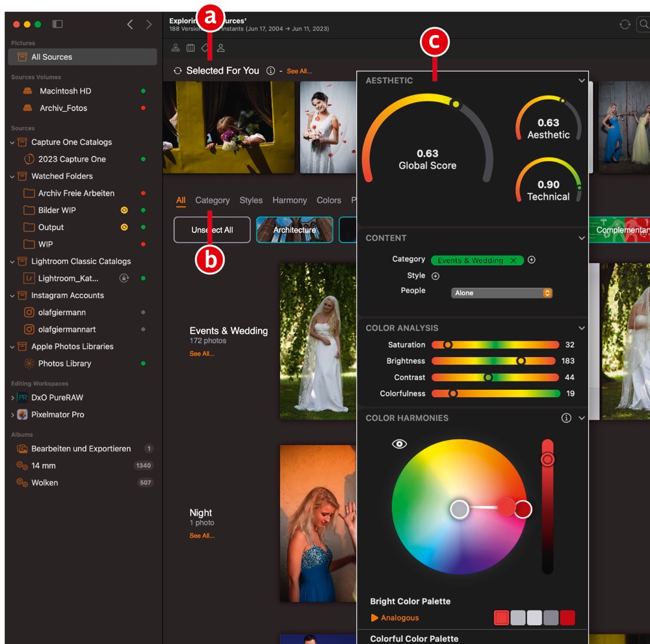Image resolution: width=650 pixels, height=644 pixels.
Task: Toggle the Architecture category filter chip
Action: click(x=294, y=230)
